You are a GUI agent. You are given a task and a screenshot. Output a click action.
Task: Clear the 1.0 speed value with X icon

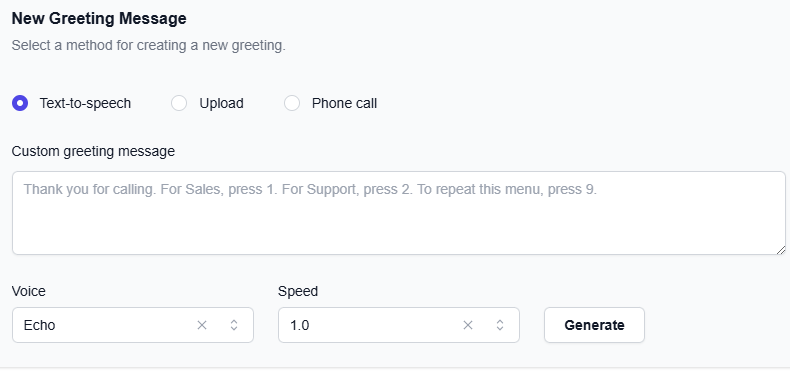coord(468,325)
